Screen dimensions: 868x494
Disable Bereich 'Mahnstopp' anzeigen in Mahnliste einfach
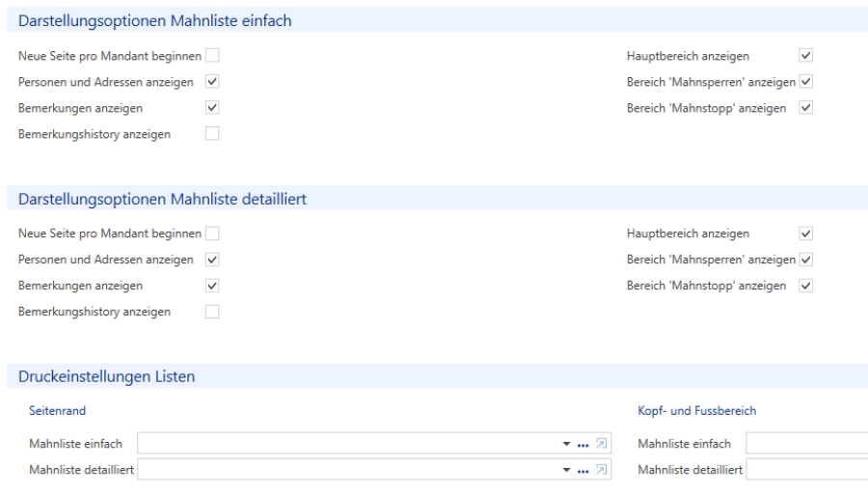[x=806, y=107]
